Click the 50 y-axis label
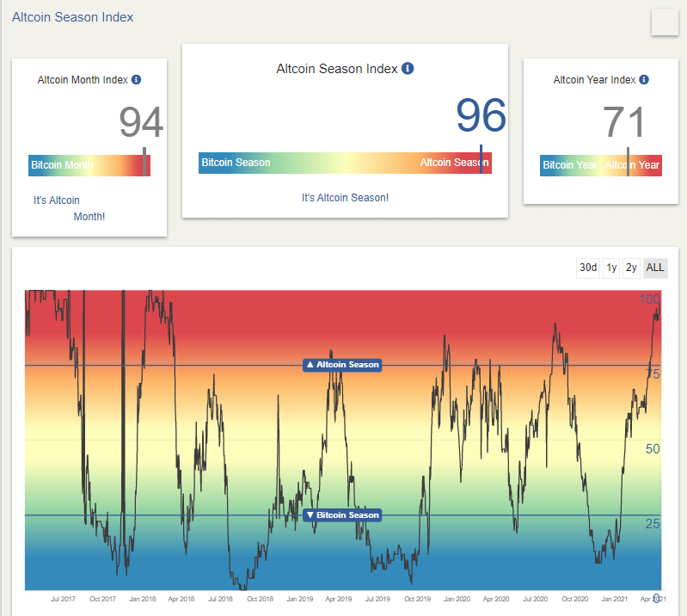The width and height of the screenshot is (687, 616). (653, 449)
